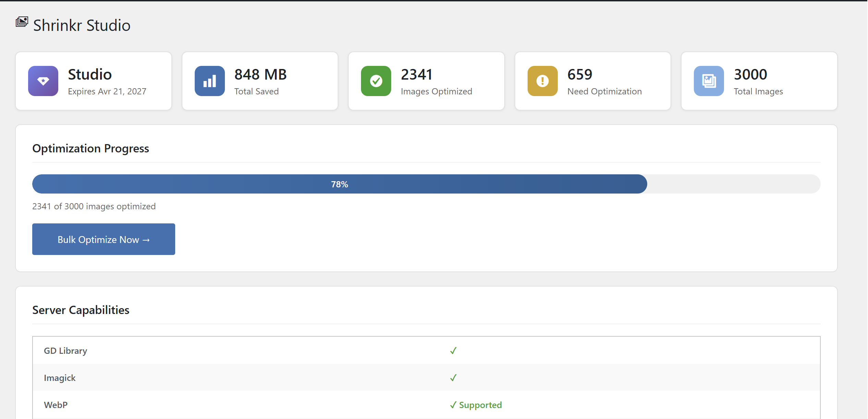Click the Total Saved label
Viewport: 868px width, 419px height.
256,91
